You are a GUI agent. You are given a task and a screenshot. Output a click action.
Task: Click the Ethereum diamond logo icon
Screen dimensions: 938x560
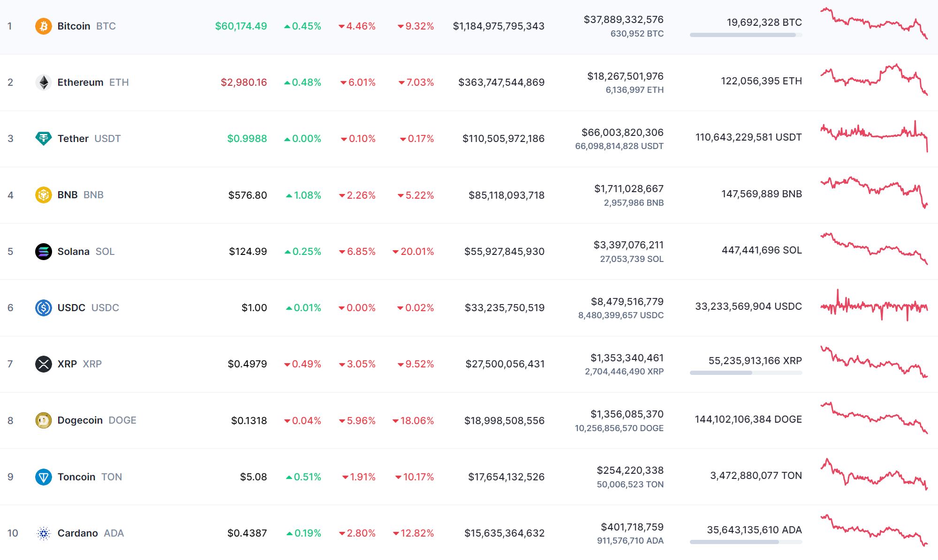[43, 82]
